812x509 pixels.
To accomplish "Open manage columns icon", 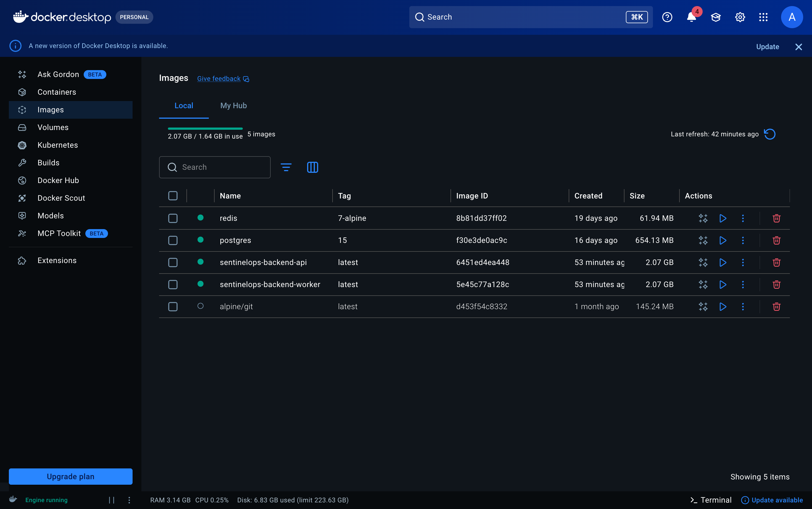I will click(x=312, y=167).
